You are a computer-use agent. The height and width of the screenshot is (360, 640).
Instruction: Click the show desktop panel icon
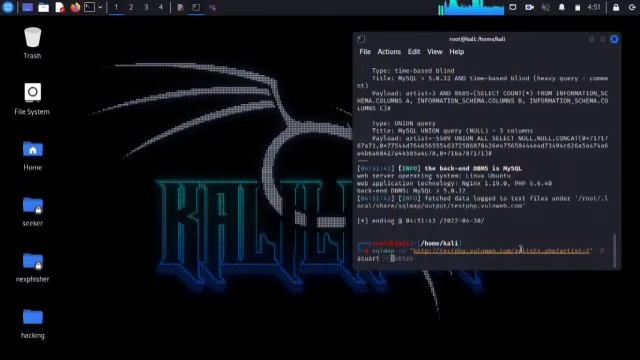coord(27,7)
